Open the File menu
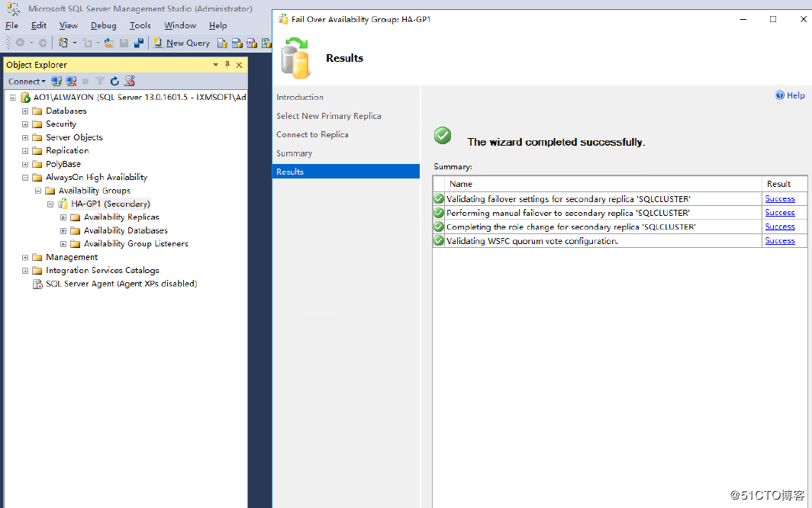Viewport: 812px width, 508px height. click(x=12, y=25)
